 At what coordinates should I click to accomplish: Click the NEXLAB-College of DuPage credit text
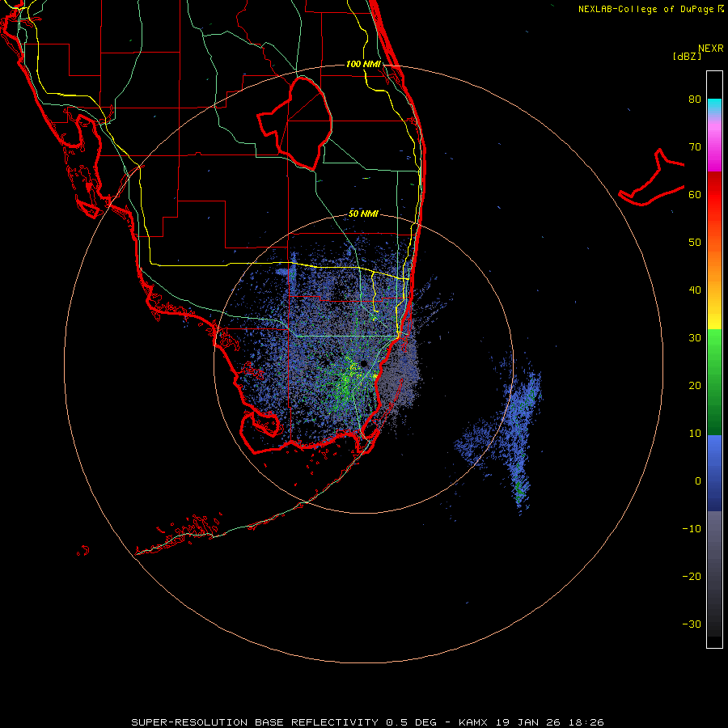pyautogui.click(x=650, y=9)
